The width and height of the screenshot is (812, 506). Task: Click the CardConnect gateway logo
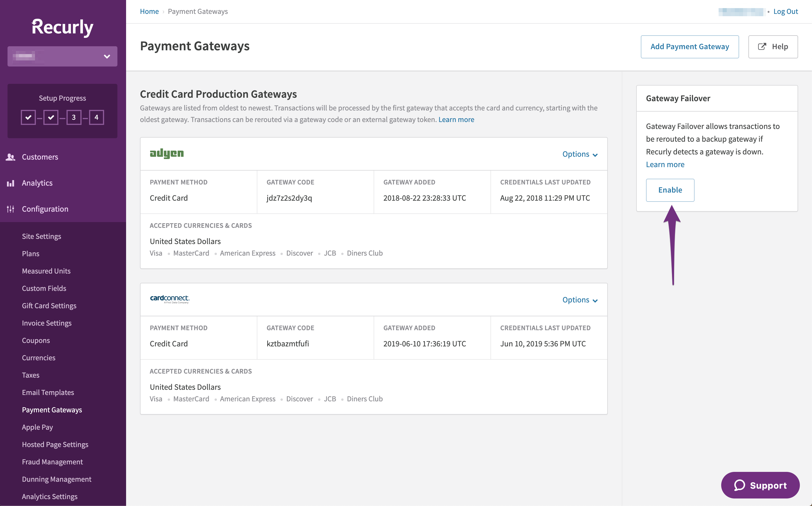coord(170,299)
